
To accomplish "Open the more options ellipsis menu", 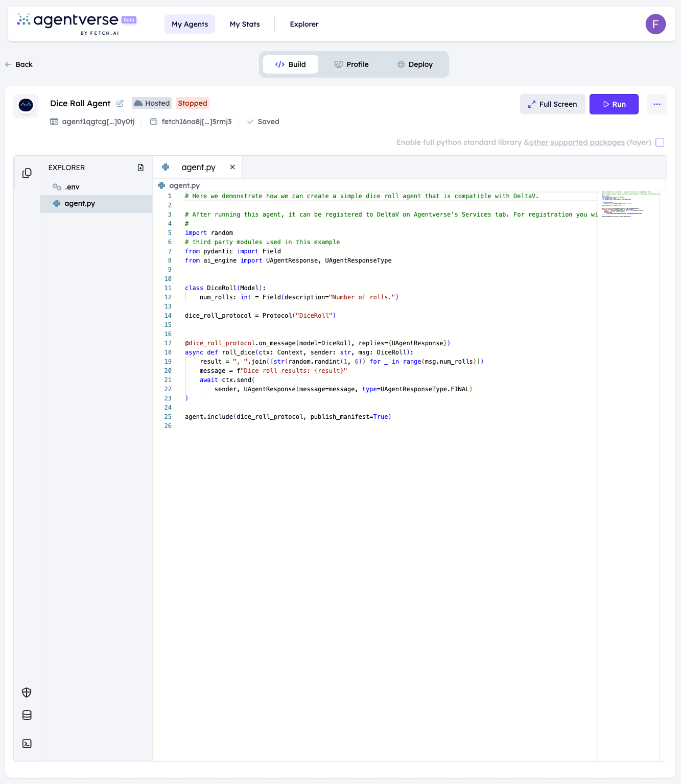I will [x=657, y=104].
